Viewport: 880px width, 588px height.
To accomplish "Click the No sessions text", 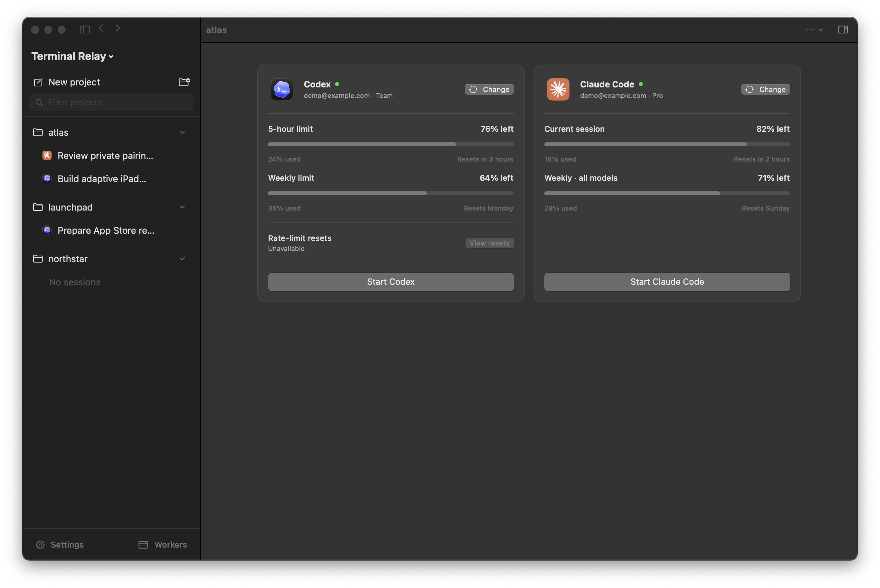I will coord(75,282).
